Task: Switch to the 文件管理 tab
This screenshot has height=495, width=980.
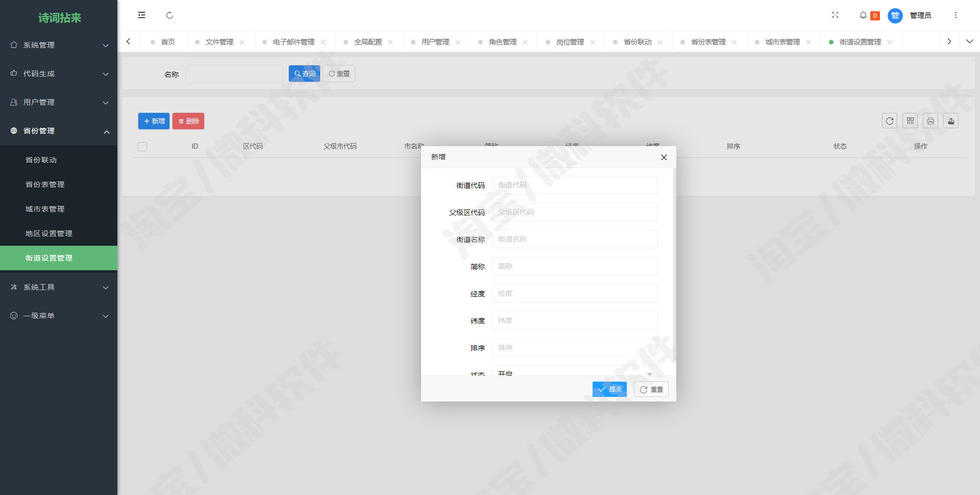Action: pos(219,42)
